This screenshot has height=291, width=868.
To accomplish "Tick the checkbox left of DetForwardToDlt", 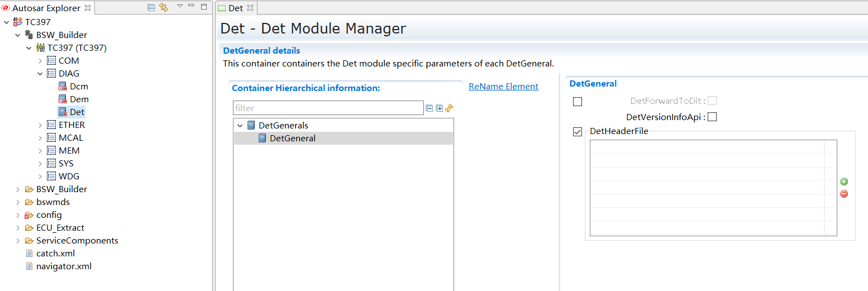I will [x=578, y=102].
